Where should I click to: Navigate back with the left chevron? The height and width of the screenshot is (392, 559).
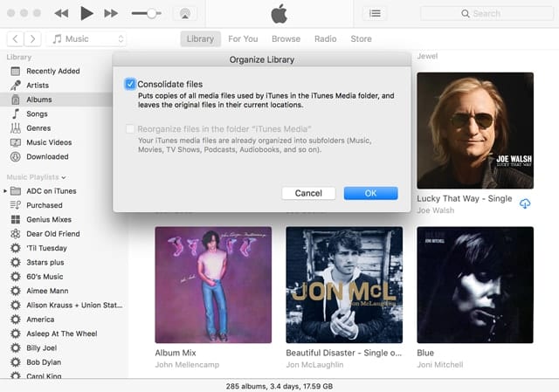[15, 38]
